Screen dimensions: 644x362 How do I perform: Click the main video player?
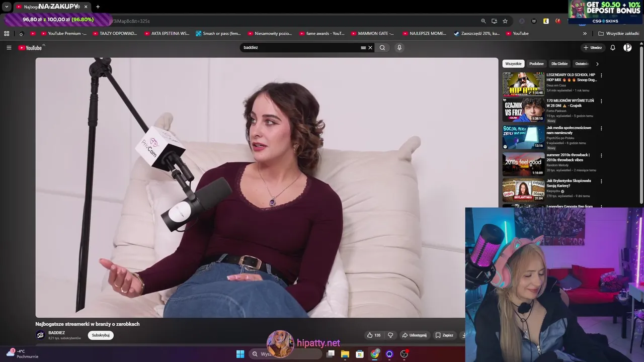coord(267,188)
